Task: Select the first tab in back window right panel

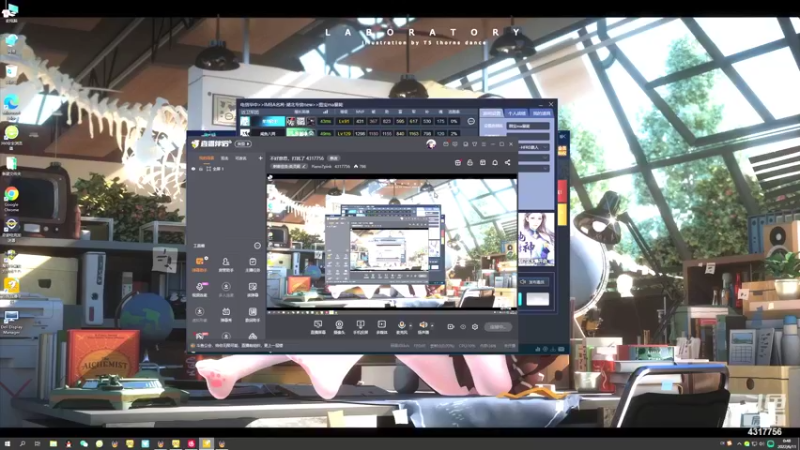Action: tap(492, 113)
